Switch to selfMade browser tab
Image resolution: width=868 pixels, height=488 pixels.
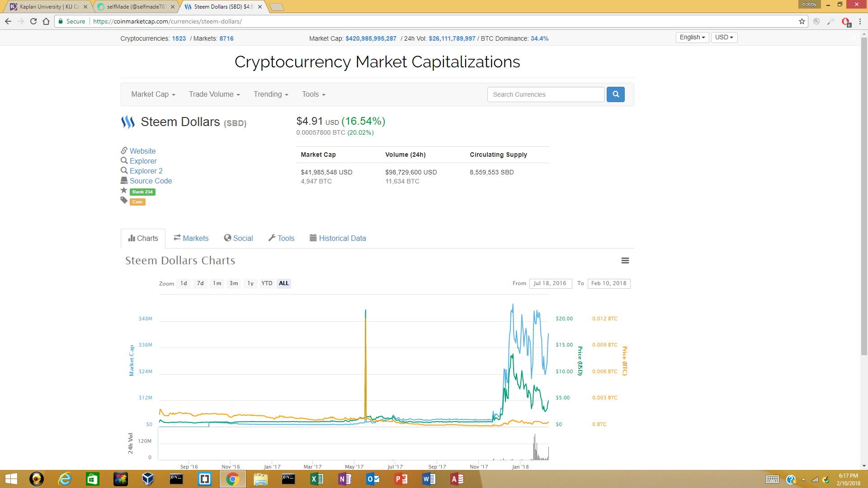point(136,7)
